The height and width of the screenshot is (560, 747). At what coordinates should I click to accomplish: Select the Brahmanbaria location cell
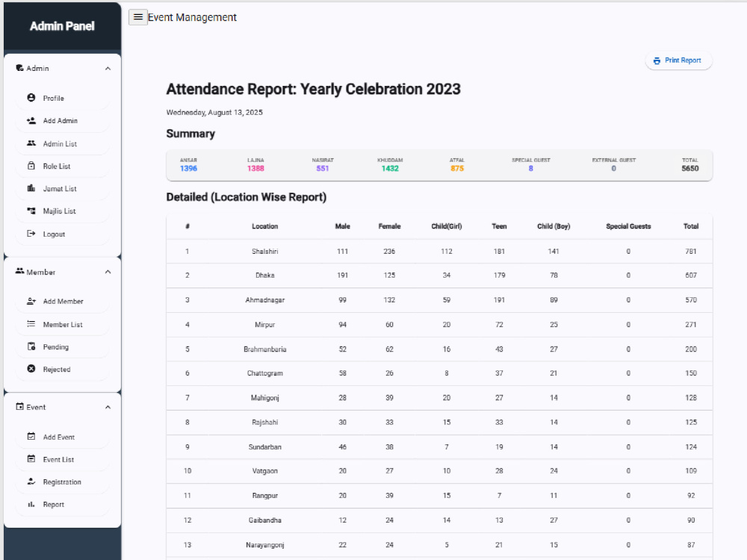pyautogui.click(x=265, y=349)
